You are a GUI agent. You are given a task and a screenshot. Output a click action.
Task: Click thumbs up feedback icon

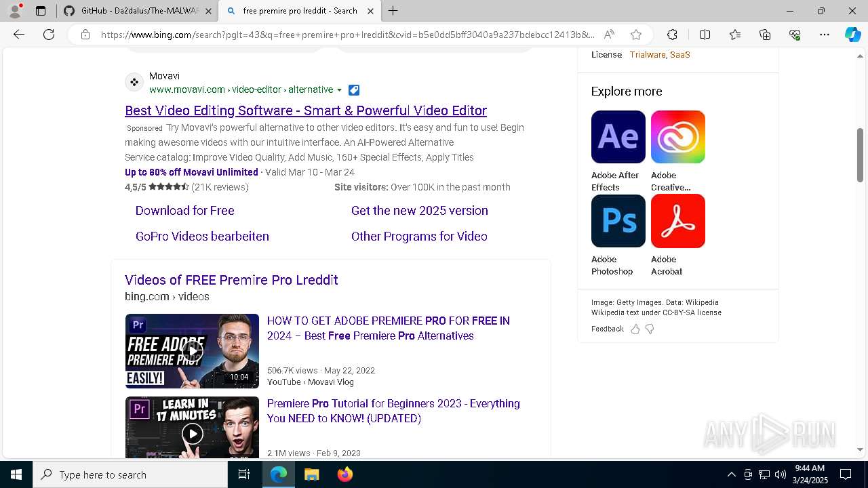[635, 329]
